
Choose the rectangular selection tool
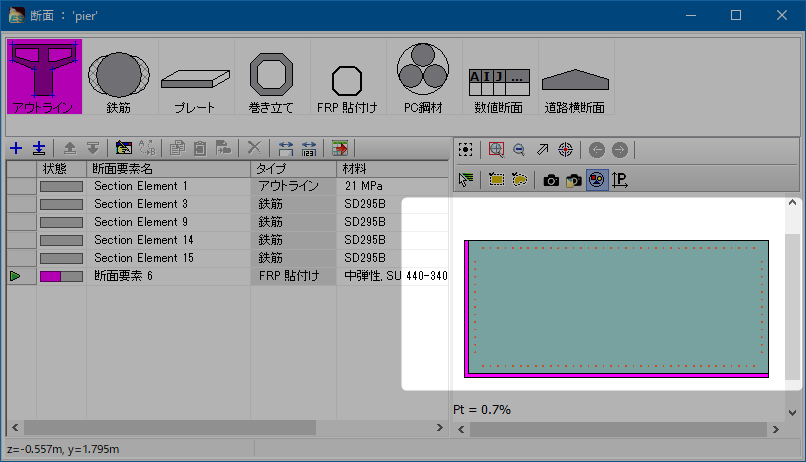point(496,180)
